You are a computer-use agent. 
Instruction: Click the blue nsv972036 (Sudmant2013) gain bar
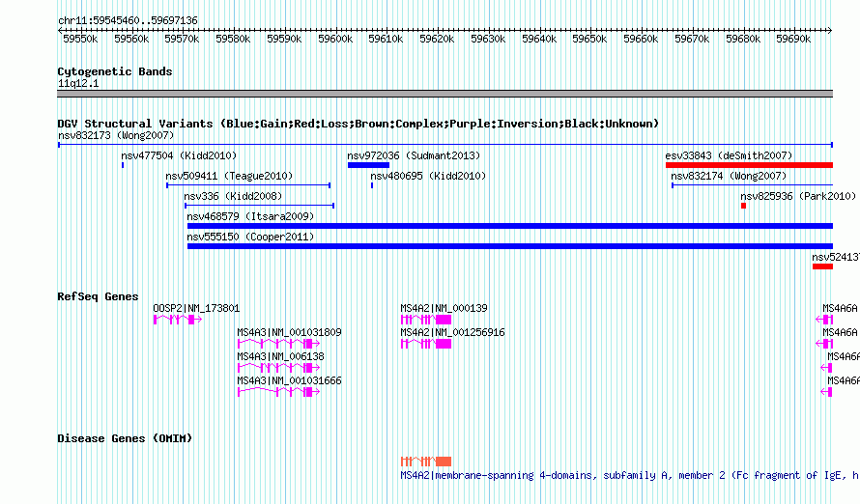click(x=368, y=165)
